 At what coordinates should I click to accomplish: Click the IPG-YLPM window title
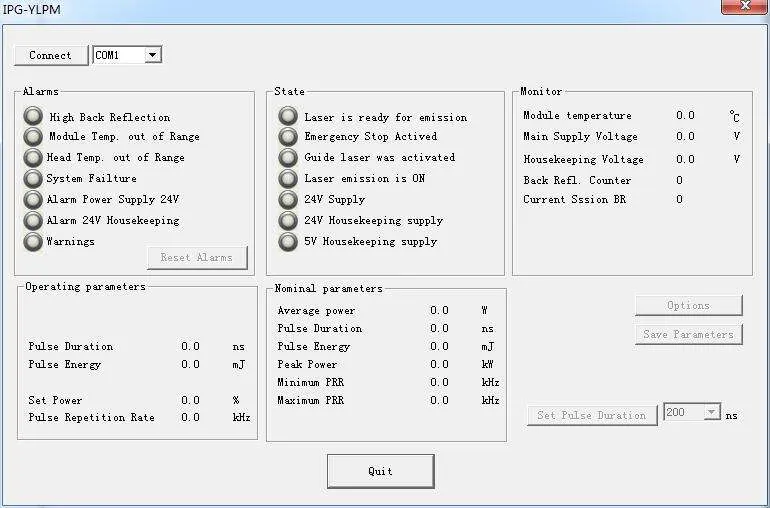coord(31,9)
